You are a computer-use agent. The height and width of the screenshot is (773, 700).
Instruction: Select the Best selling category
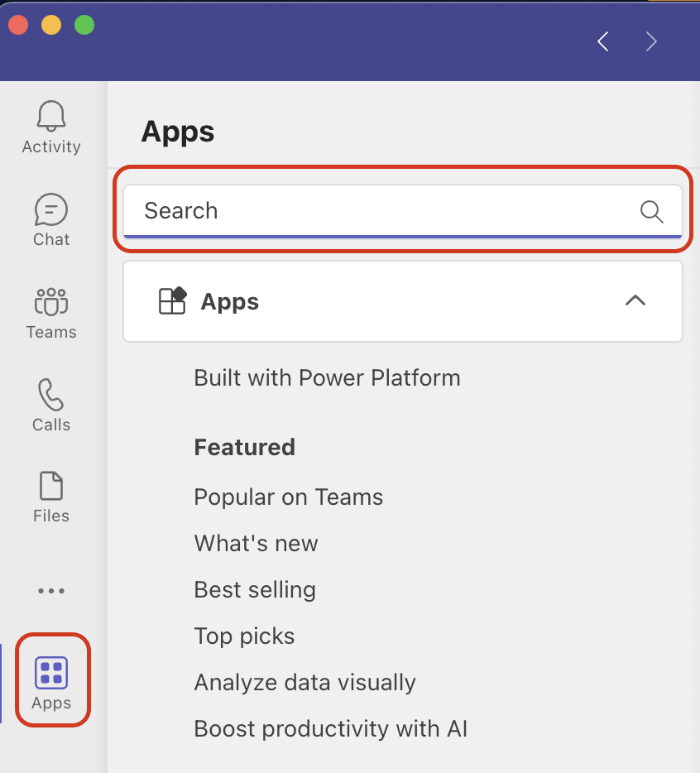[255, 589]
